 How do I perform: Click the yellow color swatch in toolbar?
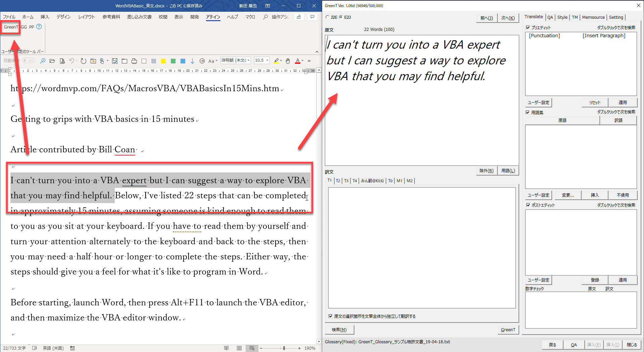(x=163, y=61)
